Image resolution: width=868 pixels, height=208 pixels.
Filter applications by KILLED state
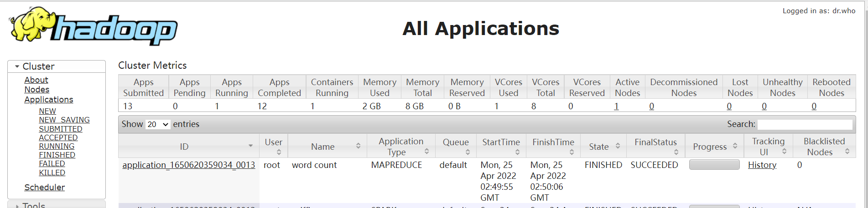click(x=52, y=172)
